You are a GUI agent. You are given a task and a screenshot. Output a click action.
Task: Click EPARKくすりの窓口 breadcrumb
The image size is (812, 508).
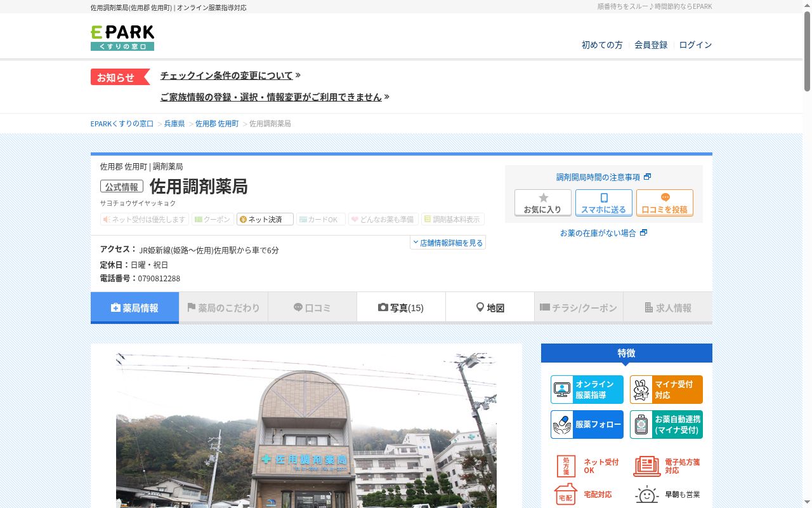tap(122, 124)
